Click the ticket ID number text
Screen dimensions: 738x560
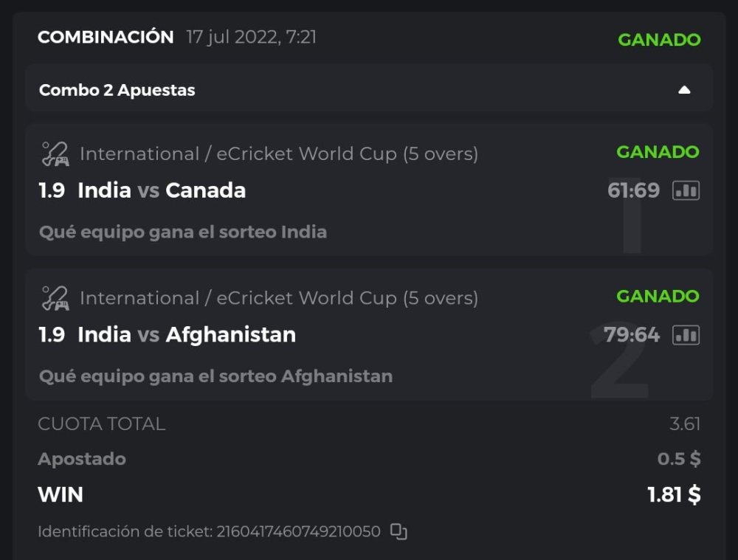pos(298,531)
